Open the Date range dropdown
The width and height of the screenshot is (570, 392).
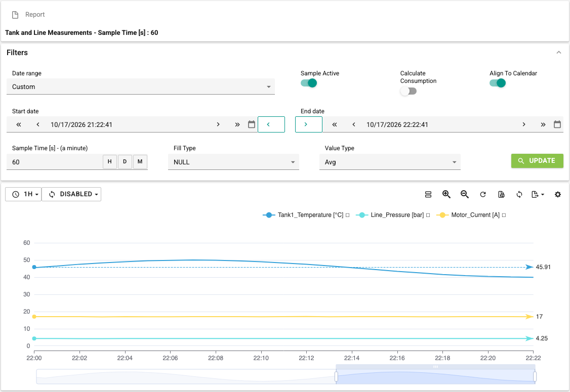pyautogui.click(x=141, y=87)
